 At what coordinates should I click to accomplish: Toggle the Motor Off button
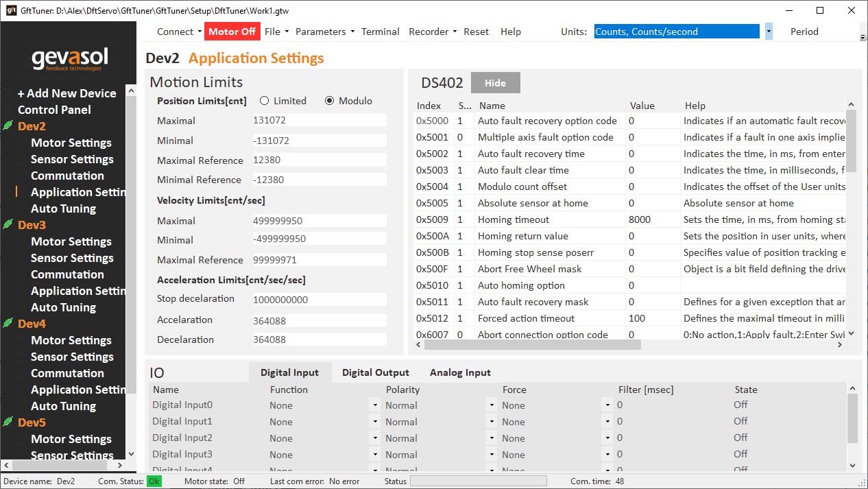point(232,32)
